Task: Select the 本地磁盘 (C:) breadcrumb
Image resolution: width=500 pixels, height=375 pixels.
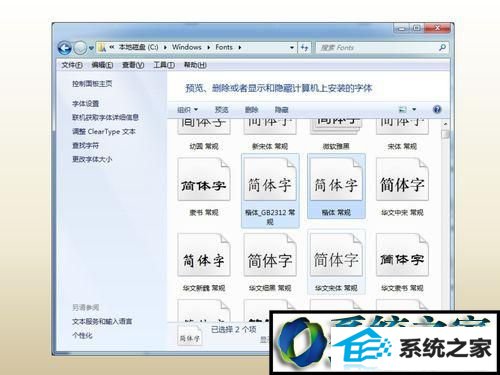Action: pos(138,47)
